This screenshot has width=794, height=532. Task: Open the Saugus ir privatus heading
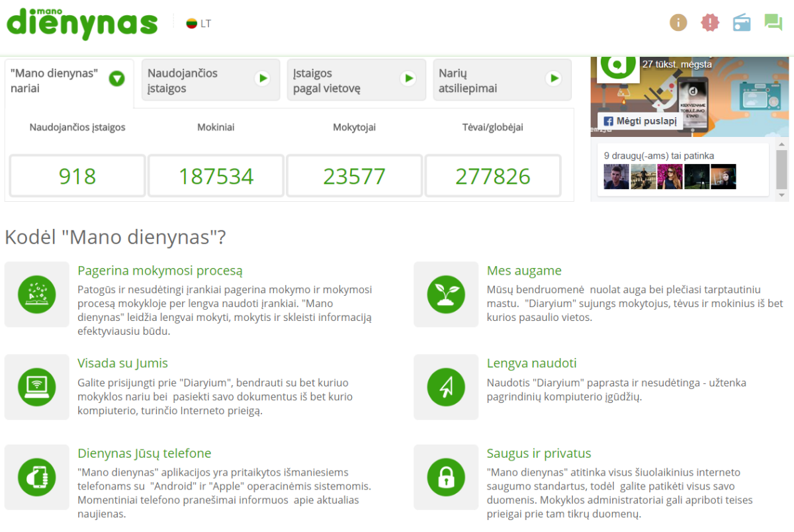[539, 453]
